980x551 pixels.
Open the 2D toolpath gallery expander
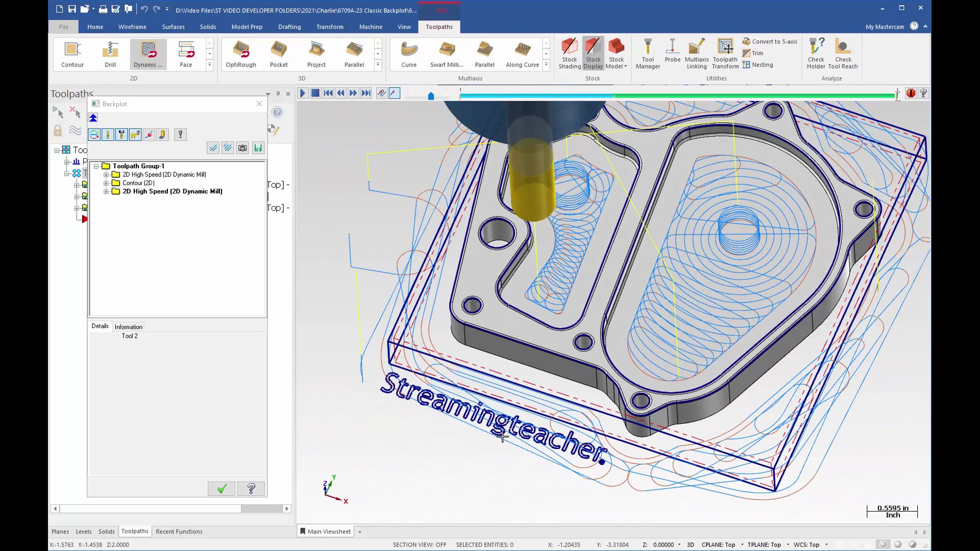pyautogui.click(x=209, y=65)
